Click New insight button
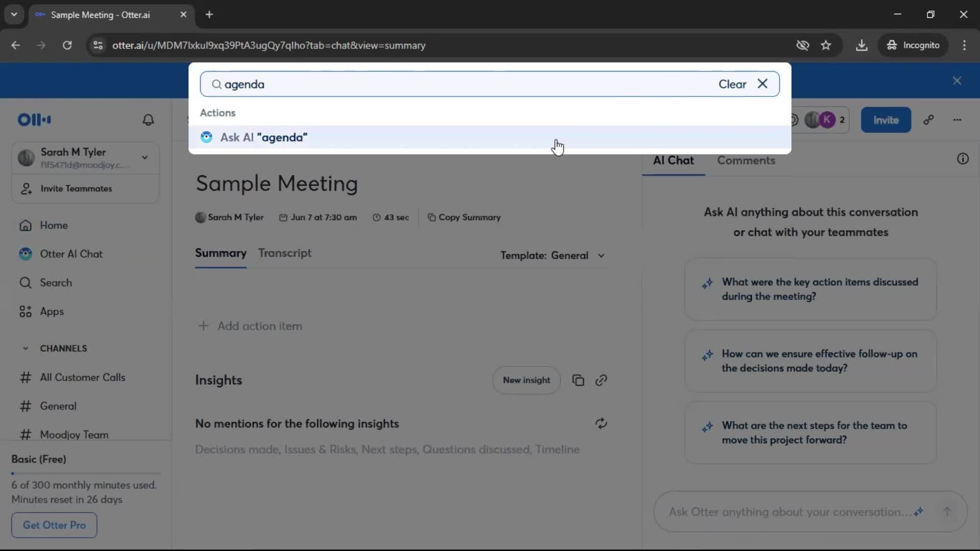980x551 pixels. (x=526, y=380)
